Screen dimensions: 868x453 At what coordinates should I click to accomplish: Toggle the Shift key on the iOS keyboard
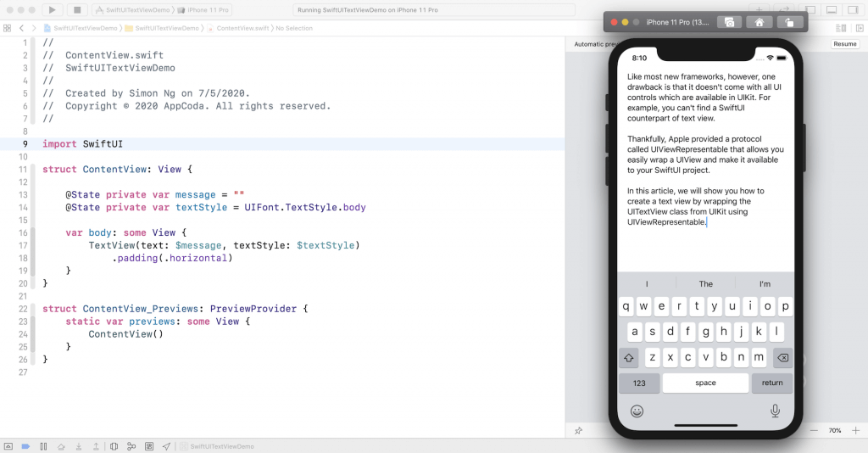pyautogui.click(x=628, y=358)
